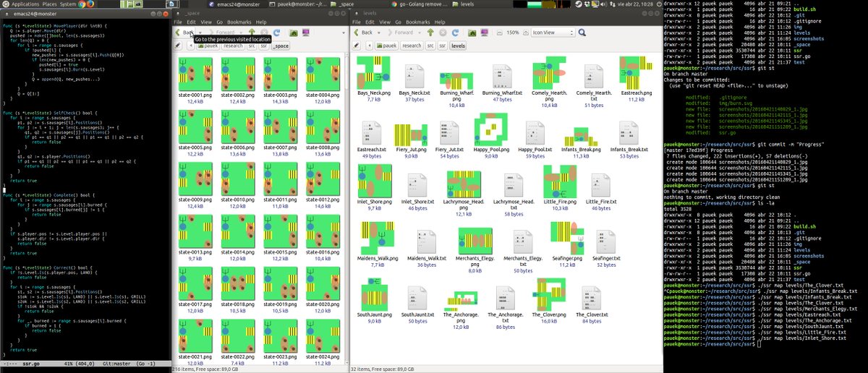Select levels path button in levels window
Image resolution: width=868 pixels, height=373 pixels.
(458, 46)
